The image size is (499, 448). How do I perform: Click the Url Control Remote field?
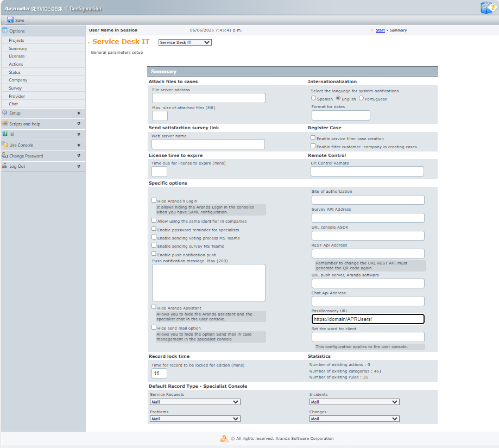[367, 171]
